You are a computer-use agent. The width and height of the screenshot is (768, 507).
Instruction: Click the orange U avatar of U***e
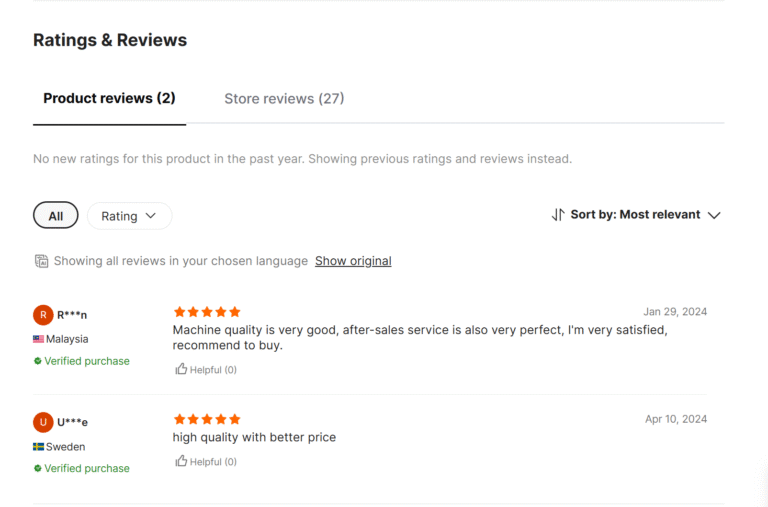[43, 422]
